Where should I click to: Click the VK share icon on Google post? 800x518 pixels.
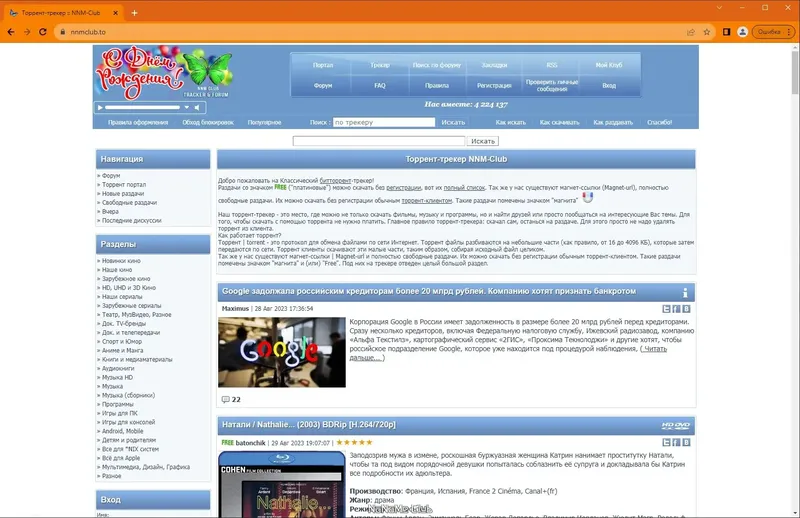[686, 309]
